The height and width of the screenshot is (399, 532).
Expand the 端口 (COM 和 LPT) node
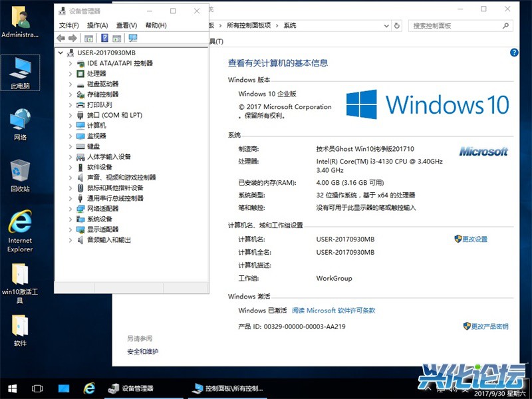[x=70, y=115]
